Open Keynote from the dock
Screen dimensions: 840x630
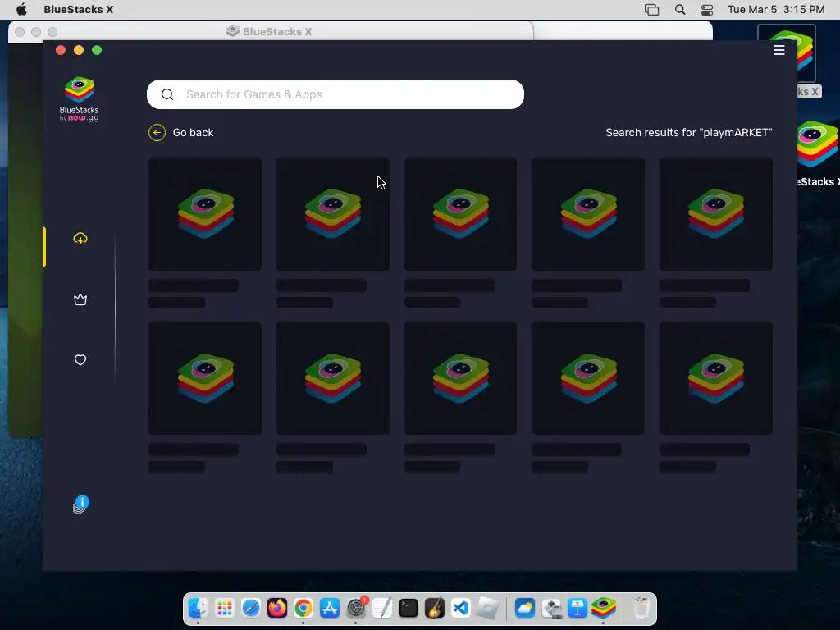(x=577, y=608)
